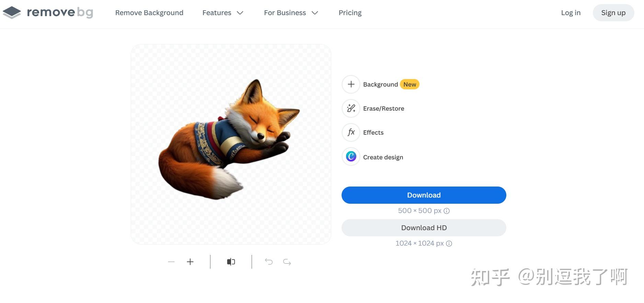Screen dimensions: 644x303
Task: Expand the For Business dropdown menu
Action: point(291,13)
